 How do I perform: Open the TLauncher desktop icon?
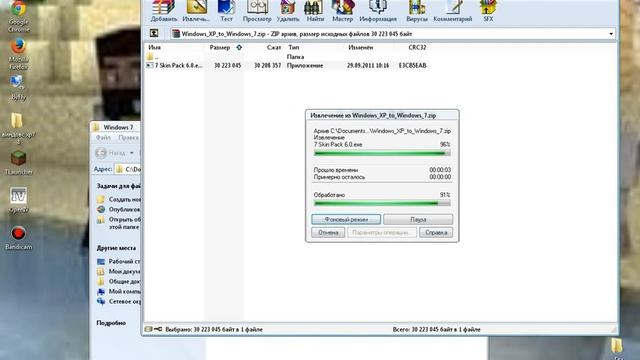point(18,162)
